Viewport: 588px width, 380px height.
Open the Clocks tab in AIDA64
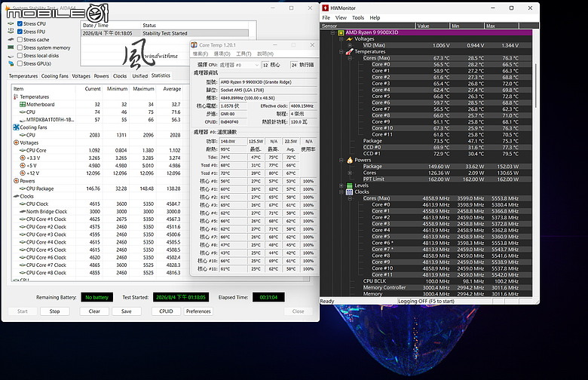[x=120, y=76]
